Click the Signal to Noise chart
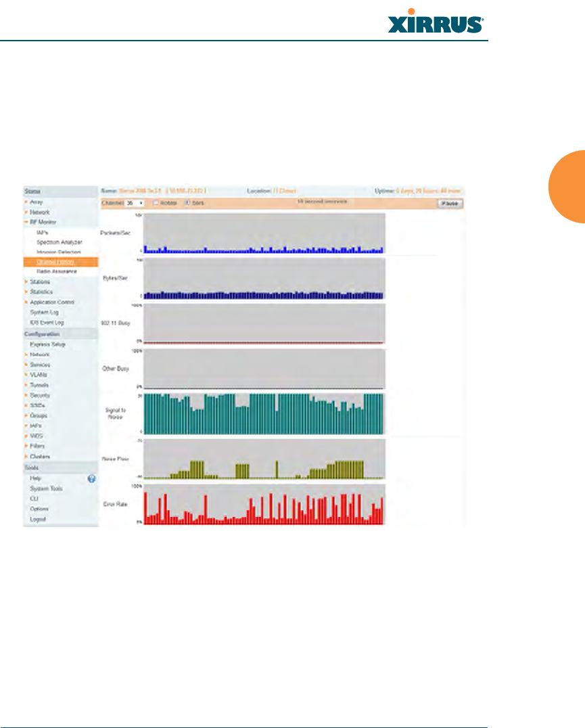Screen dimensions: 585x728 pos(264,413)
